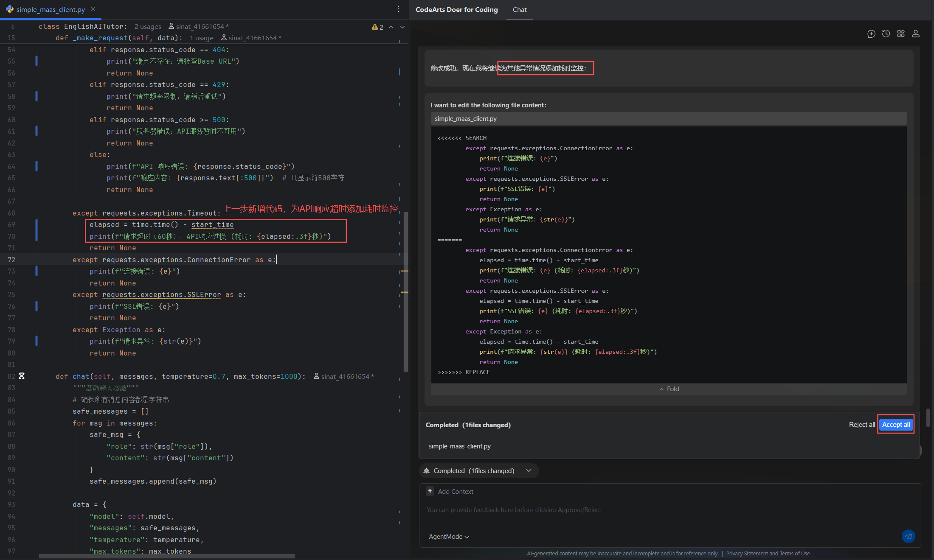The width and height of the screenshot is (934, 560).
Task: Open the AgentMode selector dropdown
Action: point(449,537)
